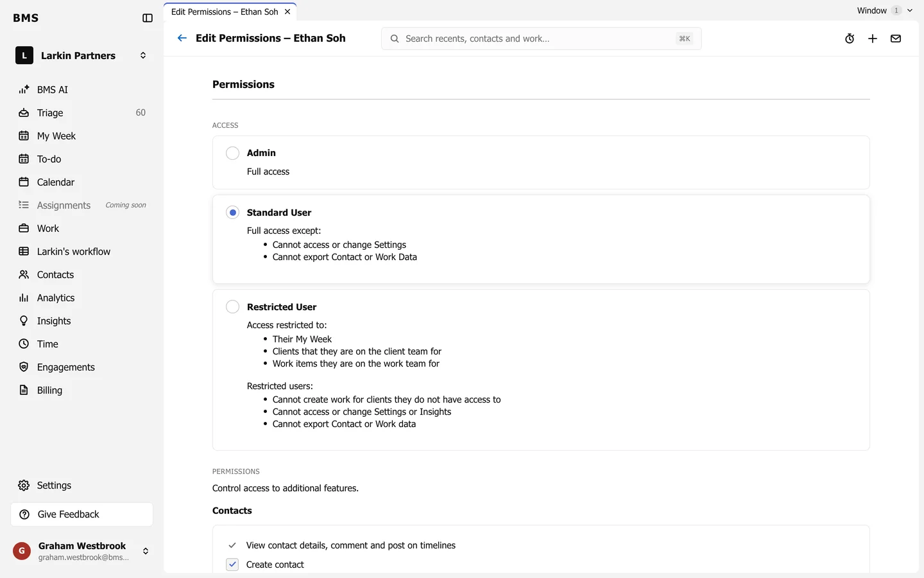
Task: Open Settings from sidebar
Action: click(x=82, y=485)
